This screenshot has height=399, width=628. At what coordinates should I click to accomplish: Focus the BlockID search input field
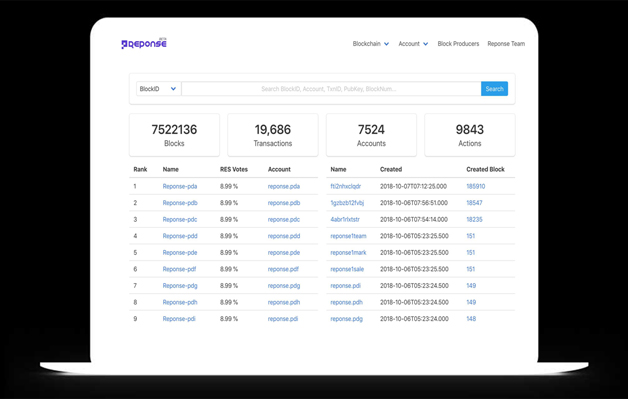click(x=331, y=89)
